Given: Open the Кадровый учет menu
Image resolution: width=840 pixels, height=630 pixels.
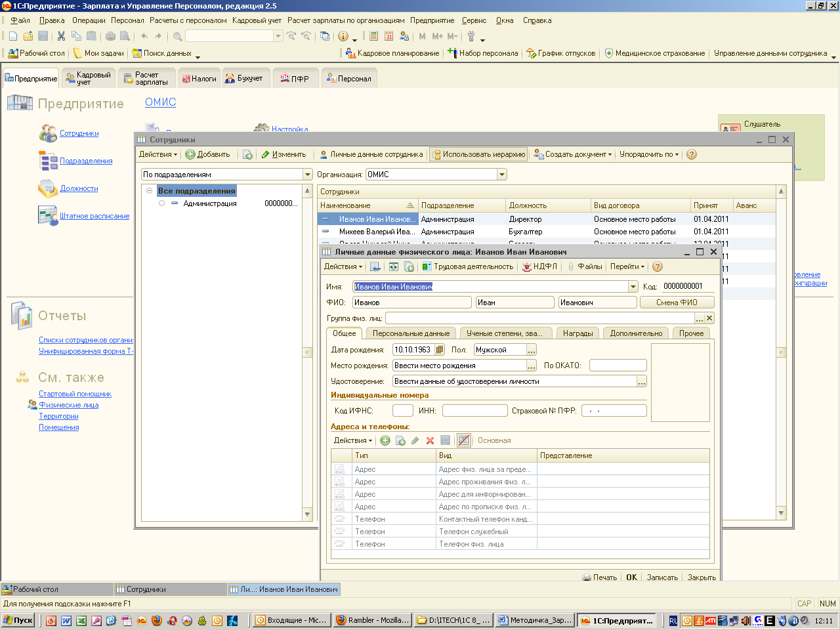Looking at the screenshot, I should (x=257, y=20).
